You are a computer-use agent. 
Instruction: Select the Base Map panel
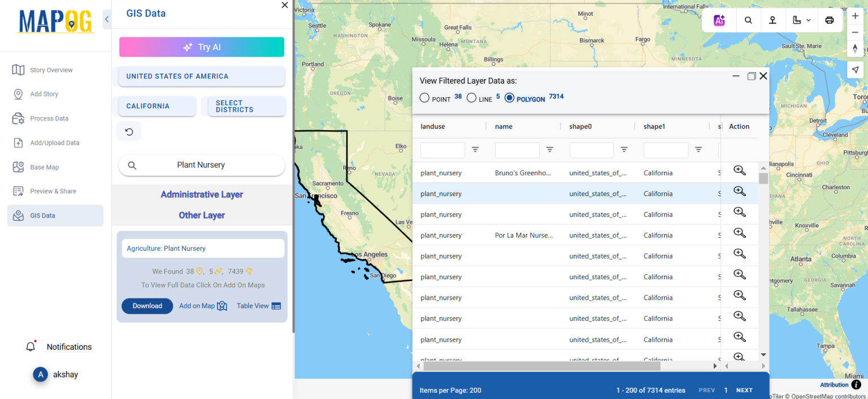tap(19, 167)
